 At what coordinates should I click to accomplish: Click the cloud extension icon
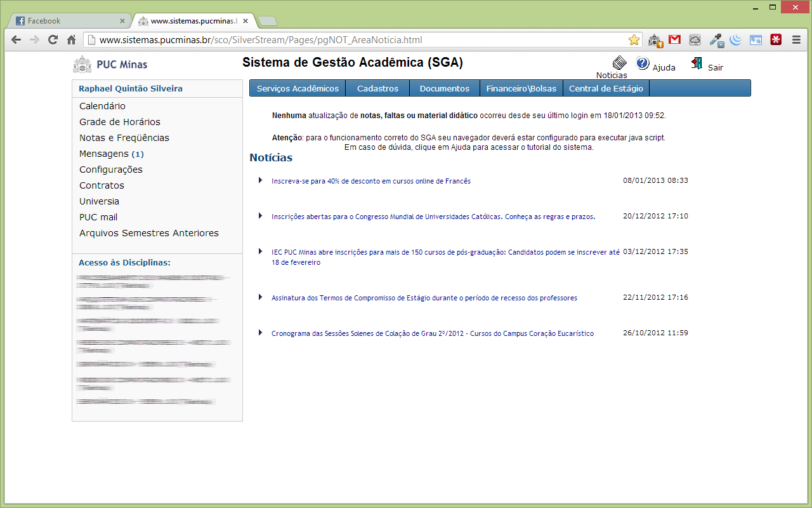[695, 39]
